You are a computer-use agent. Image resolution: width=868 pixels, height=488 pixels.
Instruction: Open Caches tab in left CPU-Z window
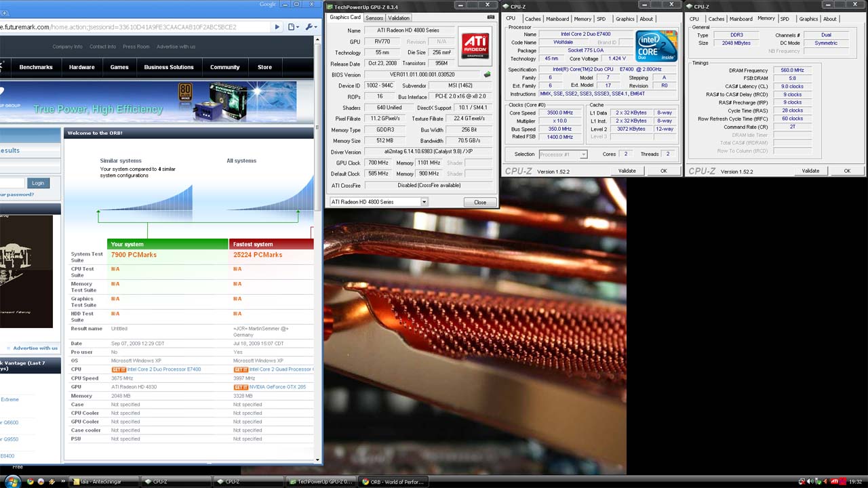click(x=533, y=19)
